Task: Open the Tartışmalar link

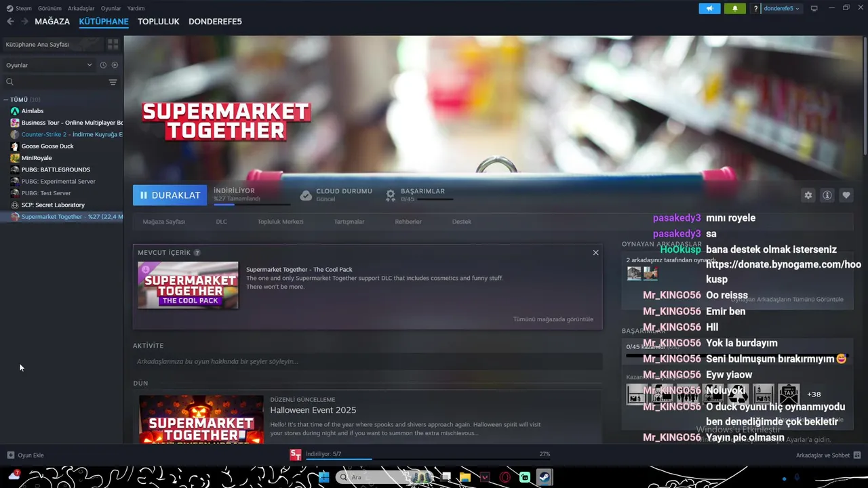Action: click(x=349, y=222)
